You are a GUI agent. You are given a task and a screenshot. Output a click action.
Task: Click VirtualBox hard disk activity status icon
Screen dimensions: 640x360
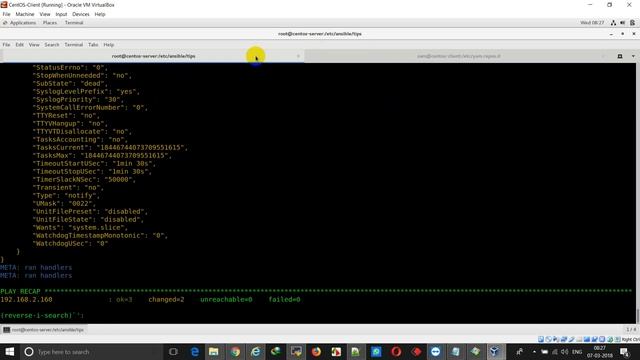pos(541,339)
